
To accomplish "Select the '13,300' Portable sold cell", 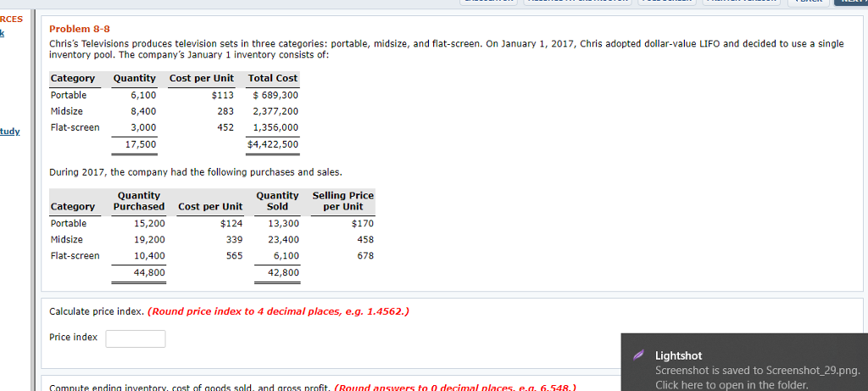I will tap(283, 224).
